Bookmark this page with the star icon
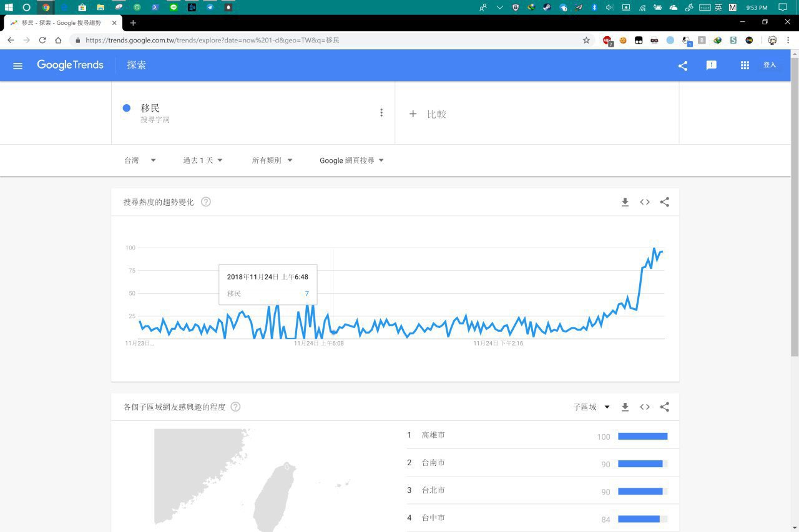 (x=586, y=40)
